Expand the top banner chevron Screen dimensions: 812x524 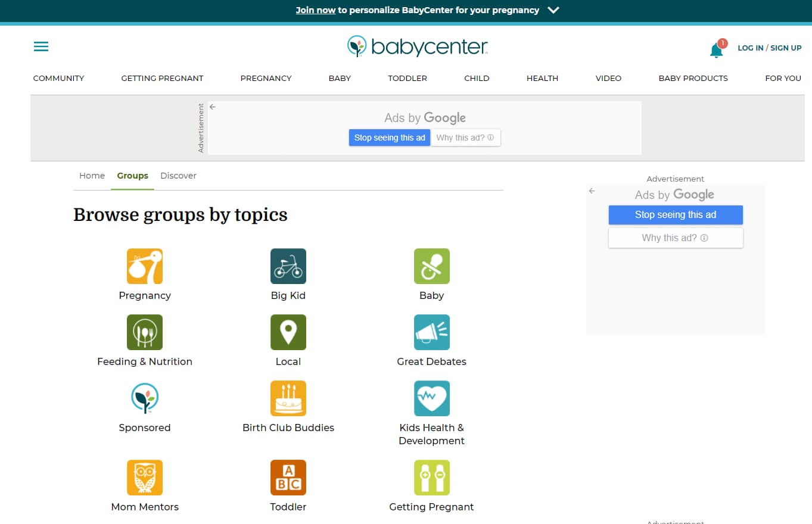(553, 10)
